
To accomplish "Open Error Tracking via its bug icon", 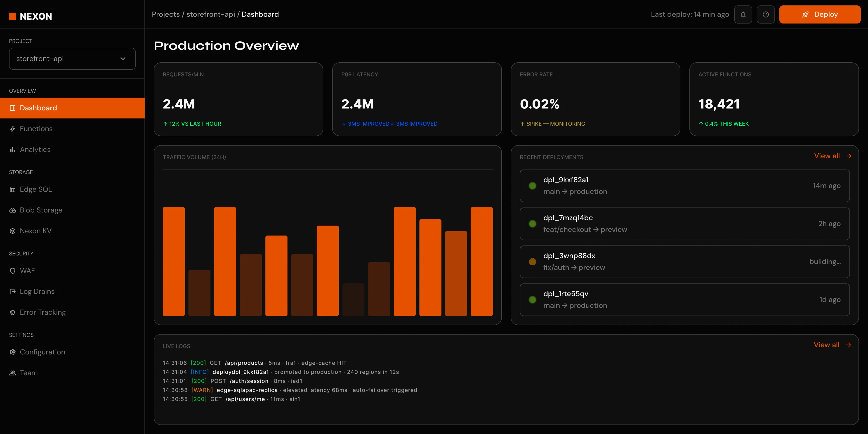I will coord(12,312).
